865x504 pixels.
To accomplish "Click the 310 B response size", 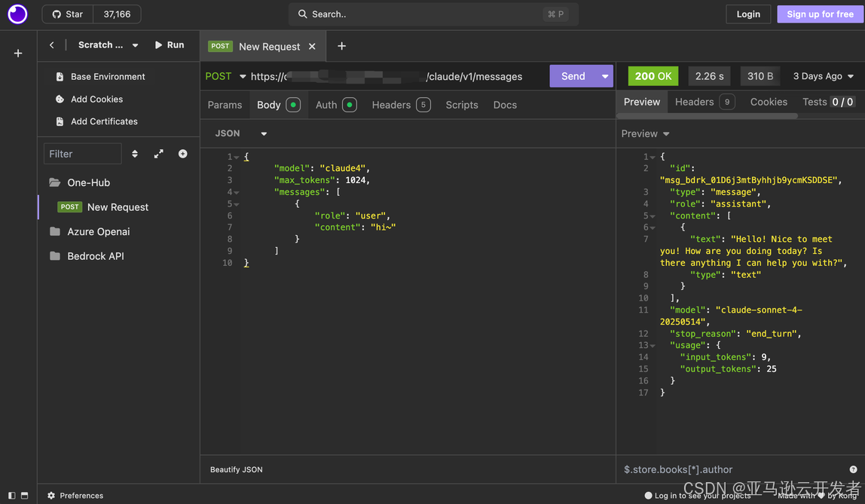I will [x=760, y=76].
